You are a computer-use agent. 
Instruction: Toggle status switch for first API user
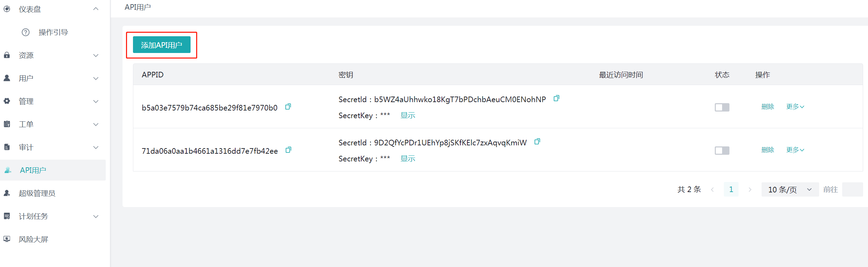pos(722,107)
